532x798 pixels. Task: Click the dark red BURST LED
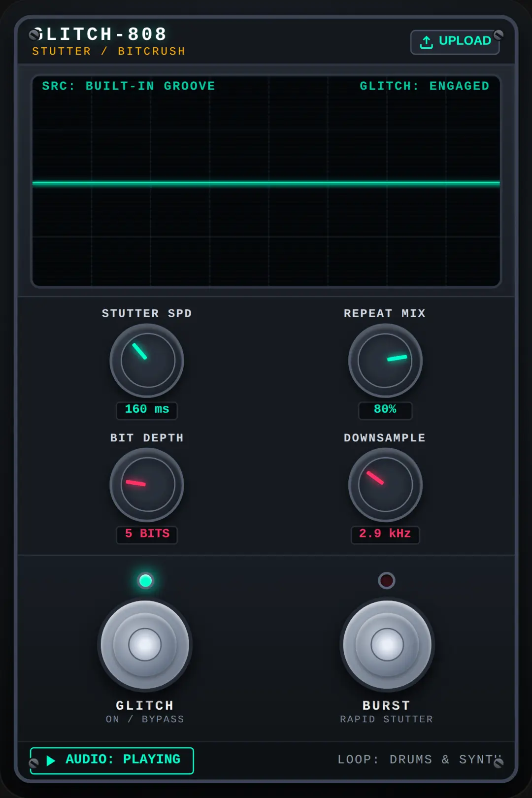coord(387,581)
